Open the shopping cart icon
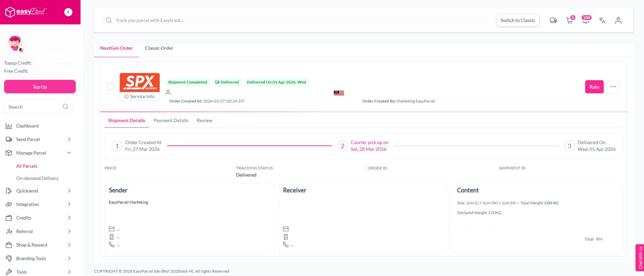This screenshot has height=276, width=644. (x=570, y=21)
